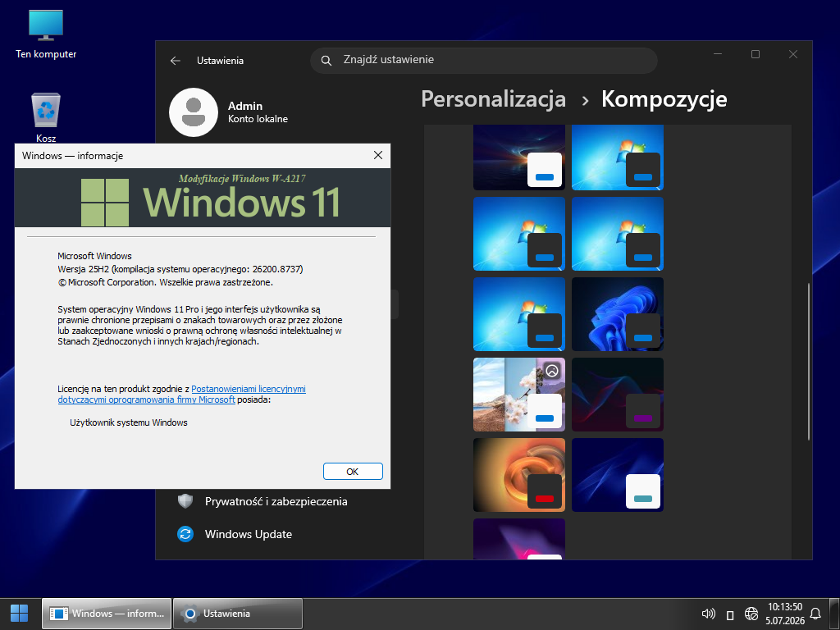Click the Prywatność i zabezpieczenia shield icon

tap(185, 501)
